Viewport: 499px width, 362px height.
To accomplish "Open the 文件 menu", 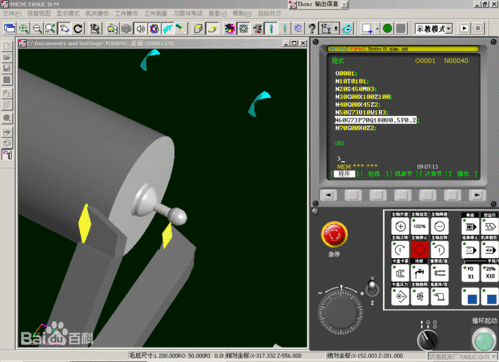I will [12, 13].
